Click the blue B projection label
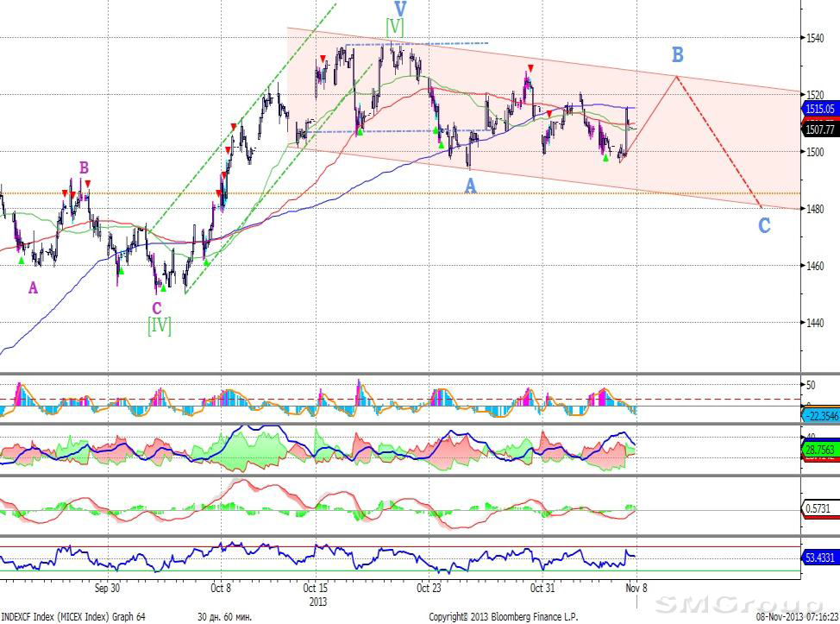Screen dimensions: 840x624 [678, 55]
